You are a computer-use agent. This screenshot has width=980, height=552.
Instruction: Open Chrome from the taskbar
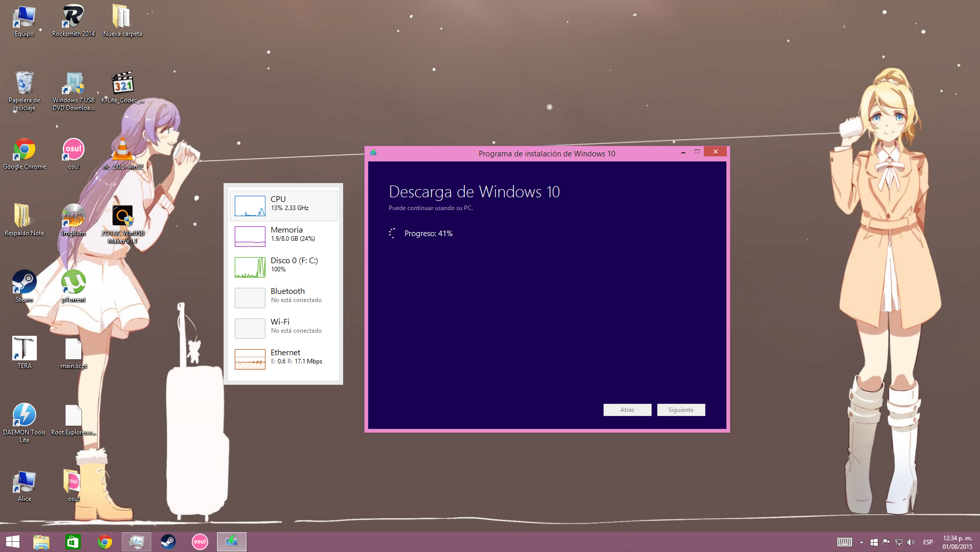click(x=104, y=542)
